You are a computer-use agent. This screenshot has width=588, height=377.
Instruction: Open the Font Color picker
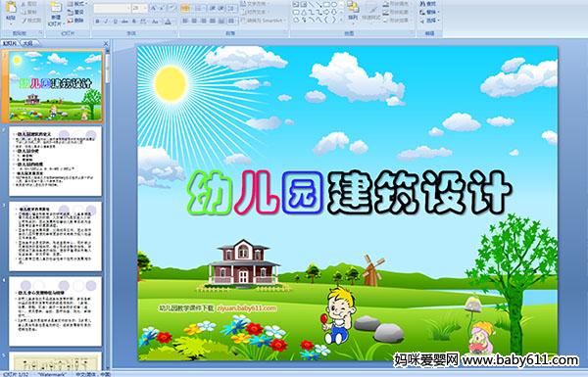(168, 22)
